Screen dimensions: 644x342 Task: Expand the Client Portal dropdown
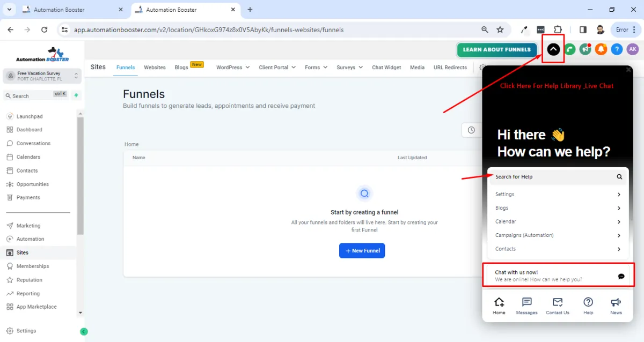pyautogui.click(x=277, y=68)
